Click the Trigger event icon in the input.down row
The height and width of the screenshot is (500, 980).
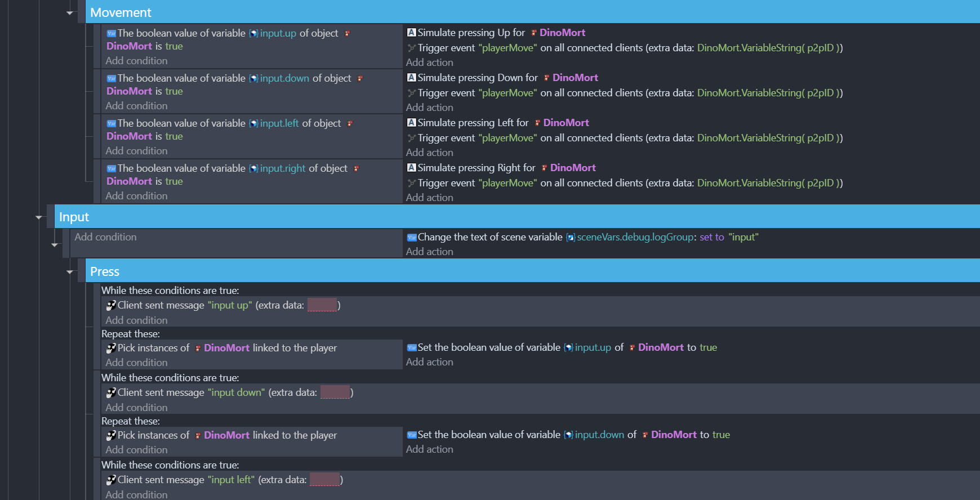click(411, 93)
